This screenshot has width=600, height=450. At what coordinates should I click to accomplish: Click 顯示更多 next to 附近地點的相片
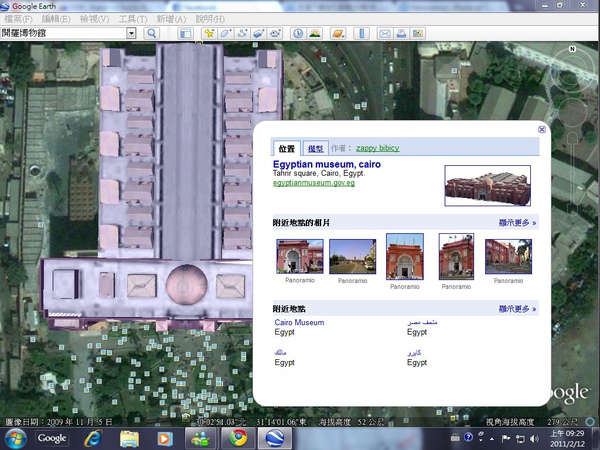click(517, 222)
